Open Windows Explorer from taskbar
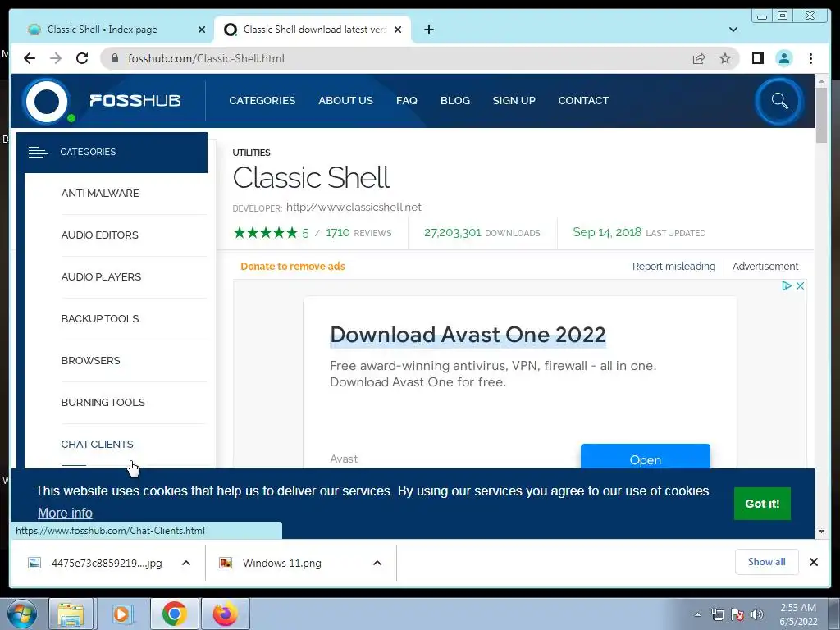 coord(71,614)
